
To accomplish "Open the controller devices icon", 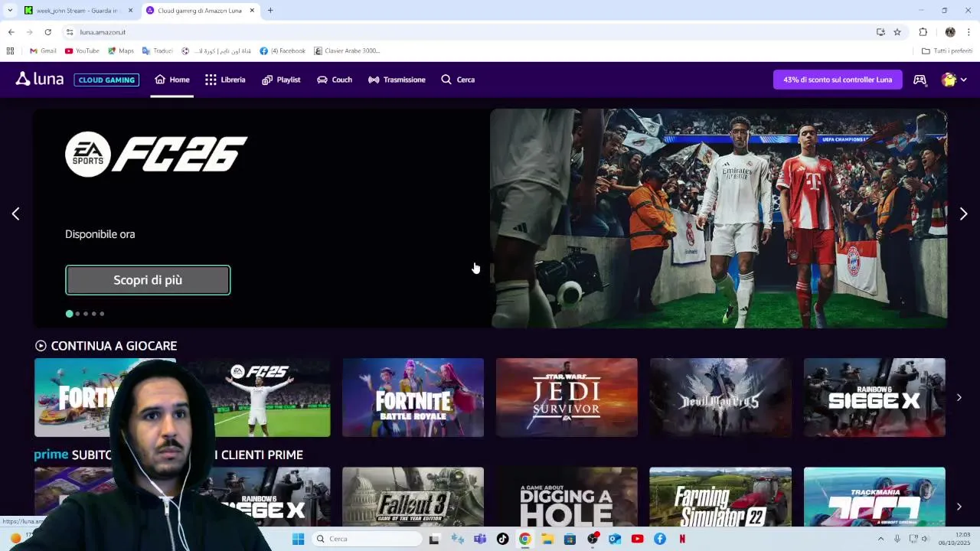I will click(920, 80).
